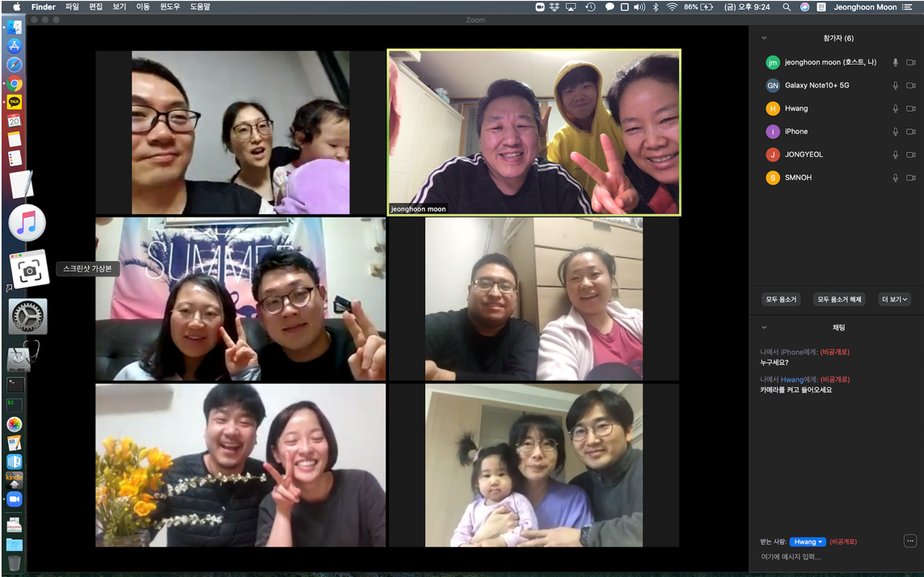
Task: Open Google Chrome from the Dock
Action: (14, 84)
